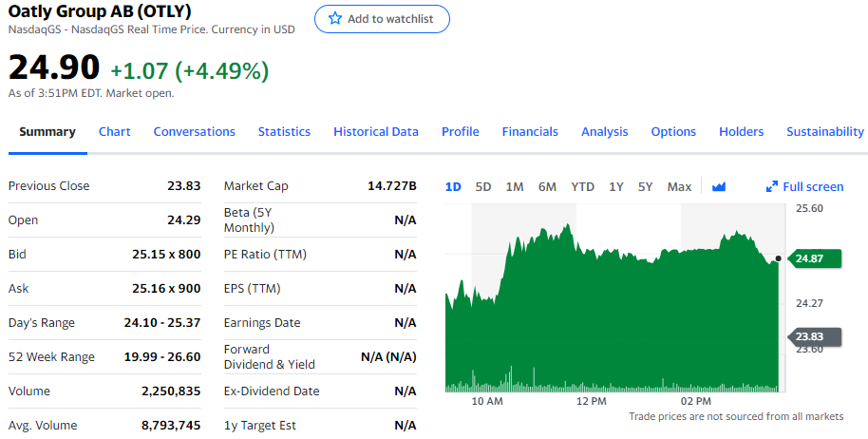868x439 pixels.
Task: Select the 1M chart range
Action: click(x=515, y=186)
